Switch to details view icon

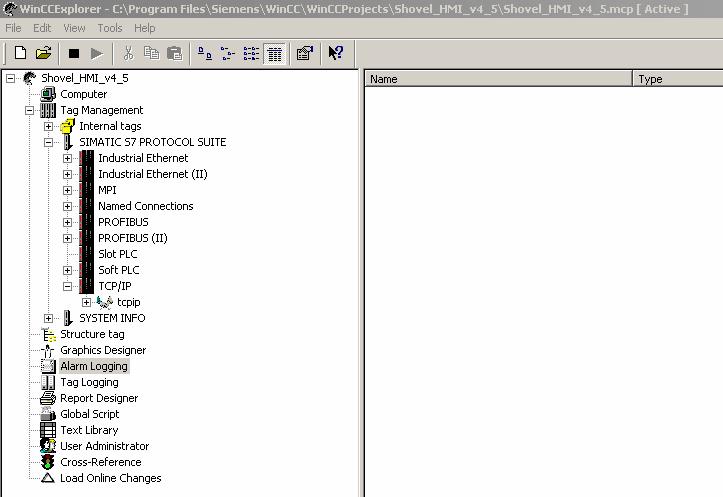275,54
